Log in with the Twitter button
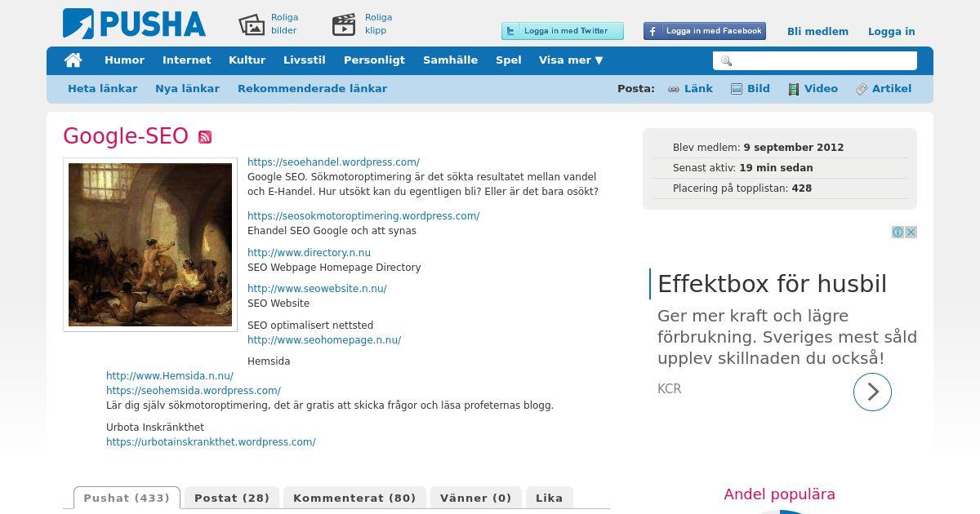 [x=563, y=31]
